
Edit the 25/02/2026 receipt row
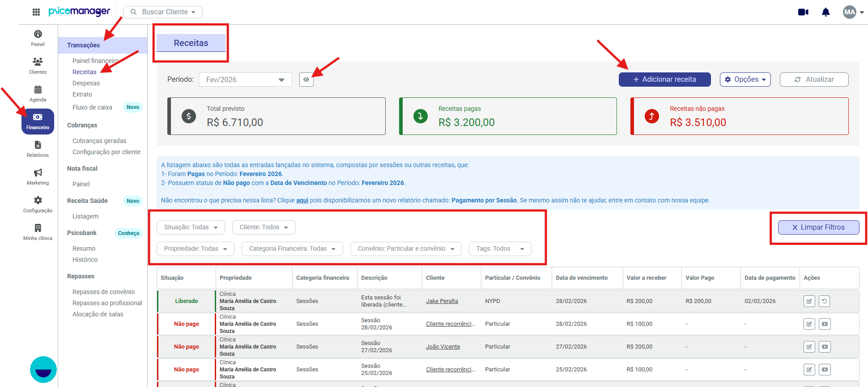point(809,370)
